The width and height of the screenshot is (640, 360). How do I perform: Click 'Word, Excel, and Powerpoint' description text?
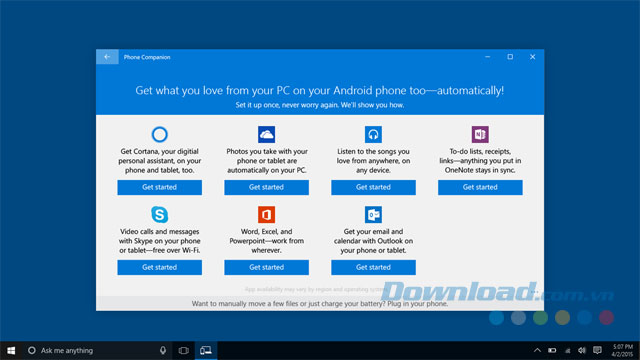[267, 241]
